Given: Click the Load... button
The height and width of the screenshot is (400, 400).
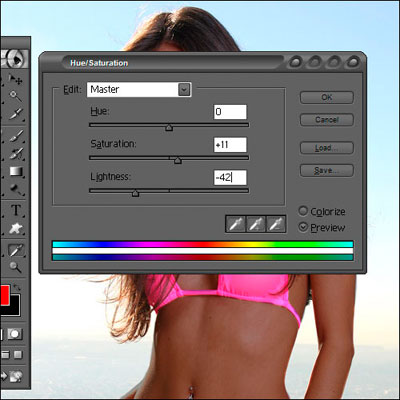Looking at the screenshot, I should [x=327, y=148].
